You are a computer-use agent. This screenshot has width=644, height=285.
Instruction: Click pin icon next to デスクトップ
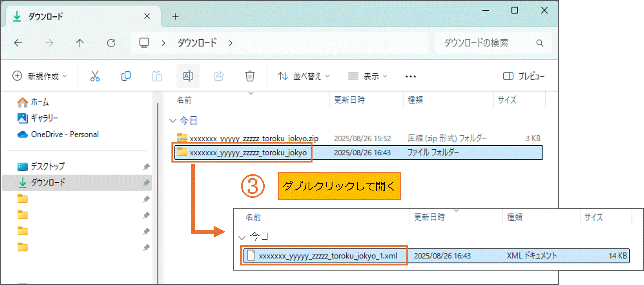click(146, 166)
